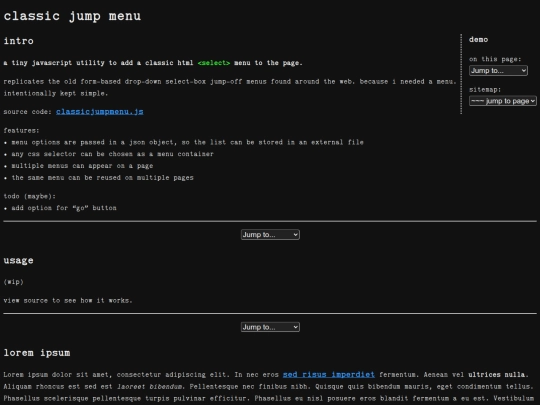Click the green <select> code text
The image size is (540, 405).
coord(214,63)
